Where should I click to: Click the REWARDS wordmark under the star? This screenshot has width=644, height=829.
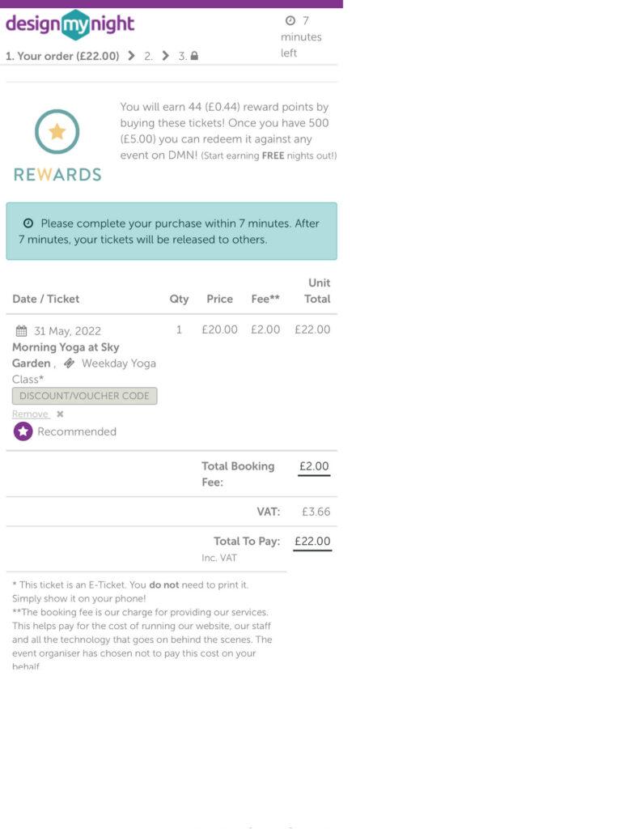57,174
